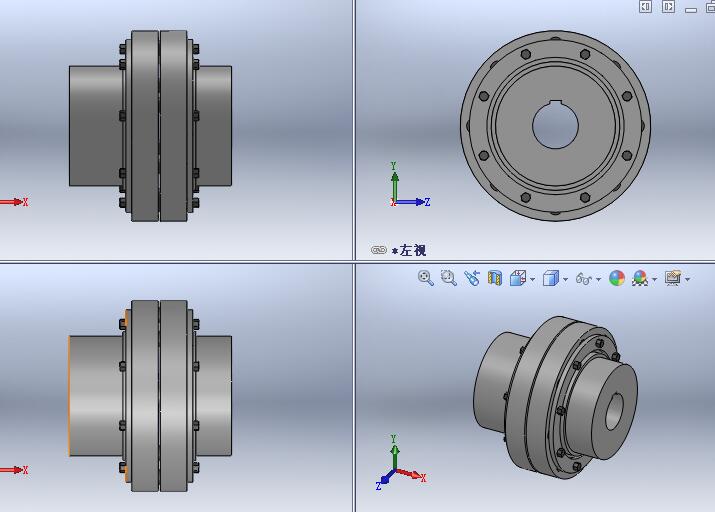Viewport: 715px width, 512px height.
Task: Expand the Hide/Show Items dropdown arrow
Action: [x=598, y=279]
